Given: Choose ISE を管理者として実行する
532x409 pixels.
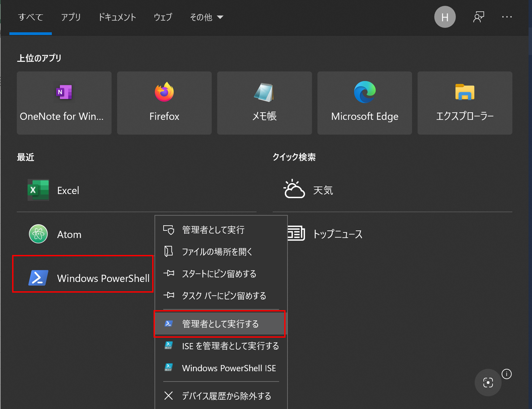Looking at the screenshot, I should (221, 346).
